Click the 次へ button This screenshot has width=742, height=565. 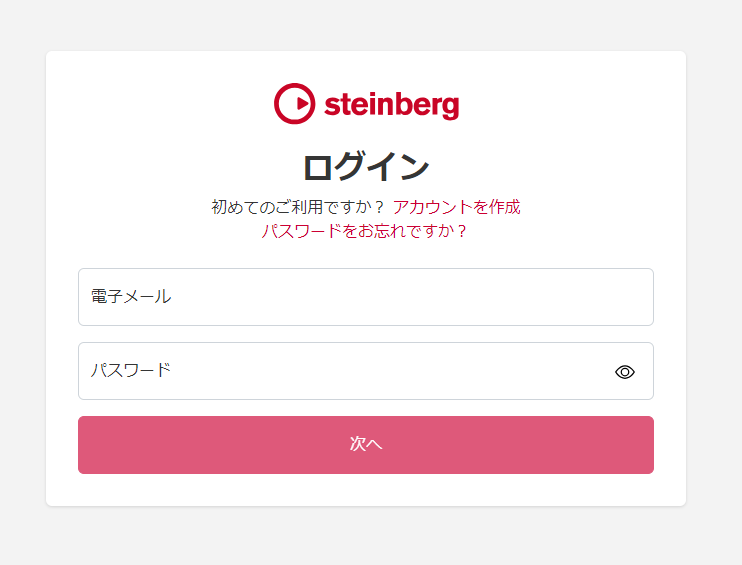tap(366, 445)
